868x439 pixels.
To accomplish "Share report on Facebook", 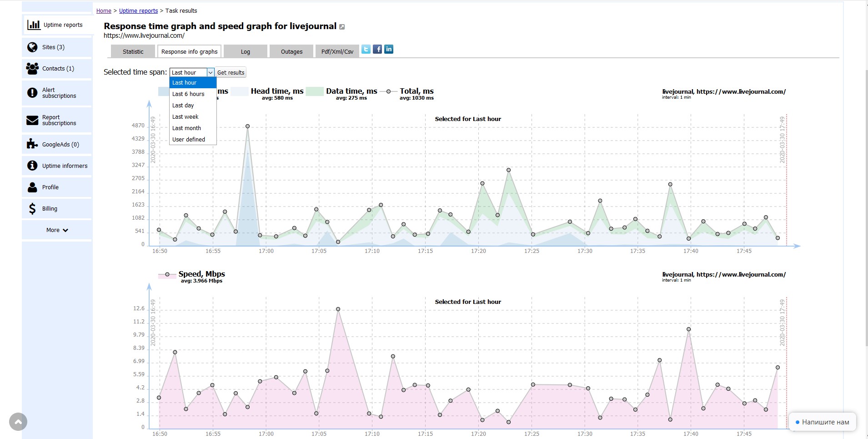I will tap(377, 49).
